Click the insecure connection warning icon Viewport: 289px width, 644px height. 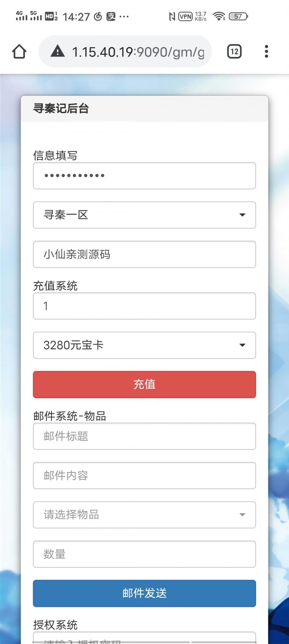(x=58, y=51)
